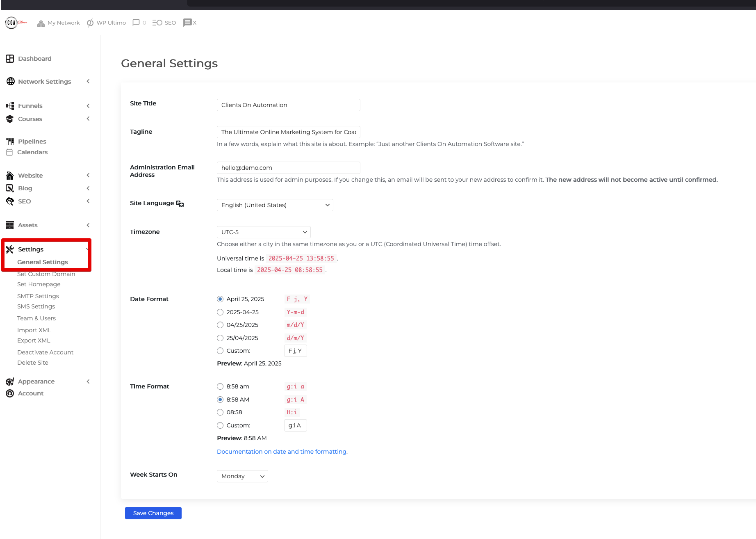
Task: Open the Week Starts On dropdown
Action: click(x=242, y=476)
